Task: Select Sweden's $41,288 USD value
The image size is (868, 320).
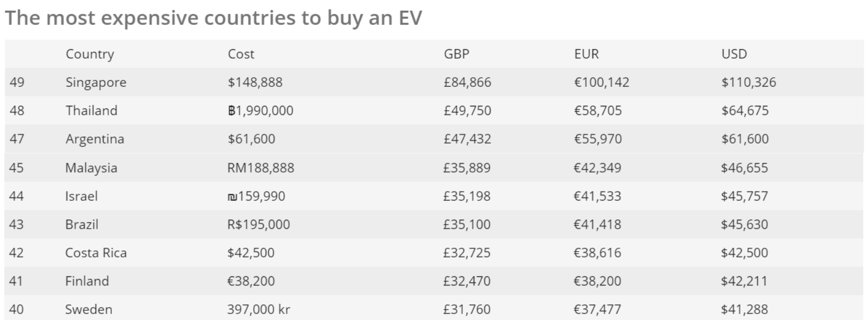Action: tap(744, 309)
